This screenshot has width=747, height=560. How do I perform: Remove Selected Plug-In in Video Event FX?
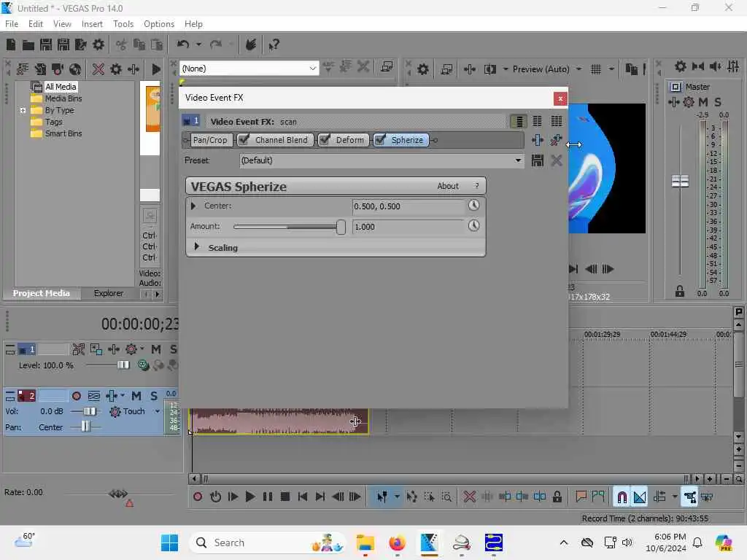click(556, 140)
